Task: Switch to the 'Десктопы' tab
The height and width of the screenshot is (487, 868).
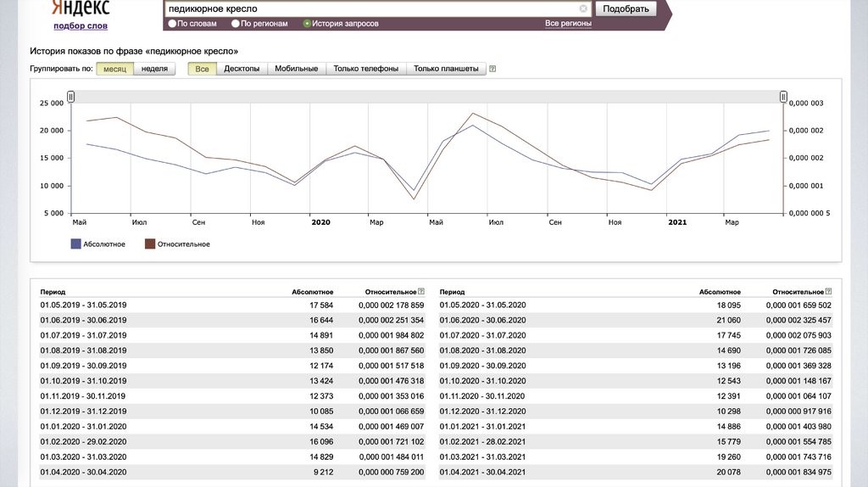Action: 242,69
